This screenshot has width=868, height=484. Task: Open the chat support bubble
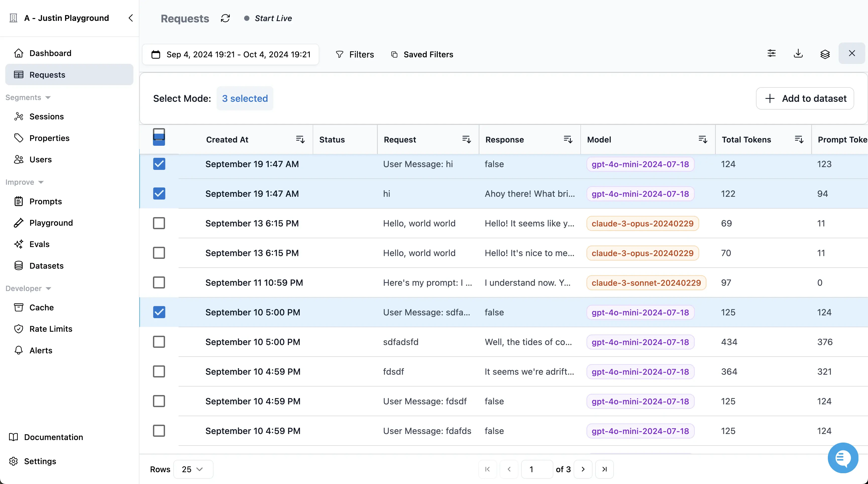click(843, 458)
